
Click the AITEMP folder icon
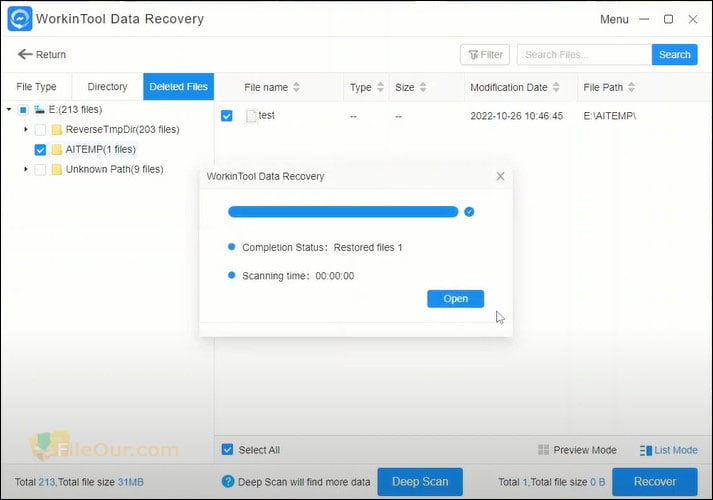pyautogui.click(x=56, y=150)
